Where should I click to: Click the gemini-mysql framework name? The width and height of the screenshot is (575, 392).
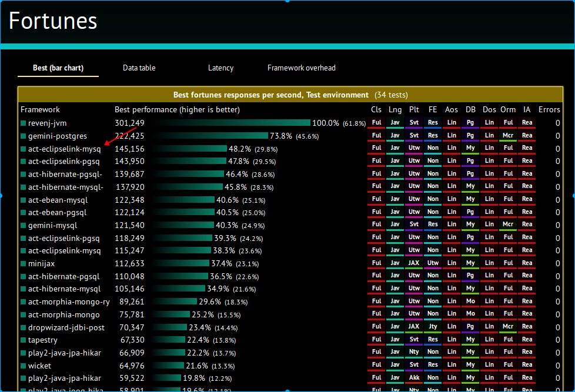coord(52,226)
